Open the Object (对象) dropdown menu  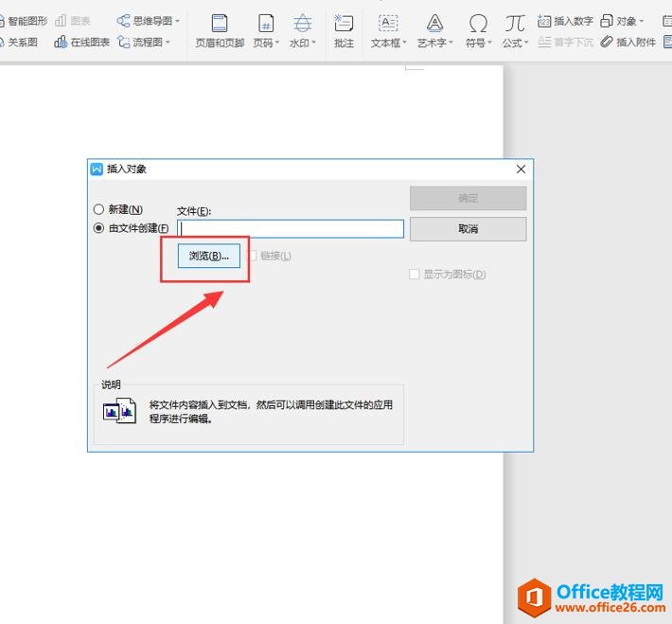tap(625, 21)
